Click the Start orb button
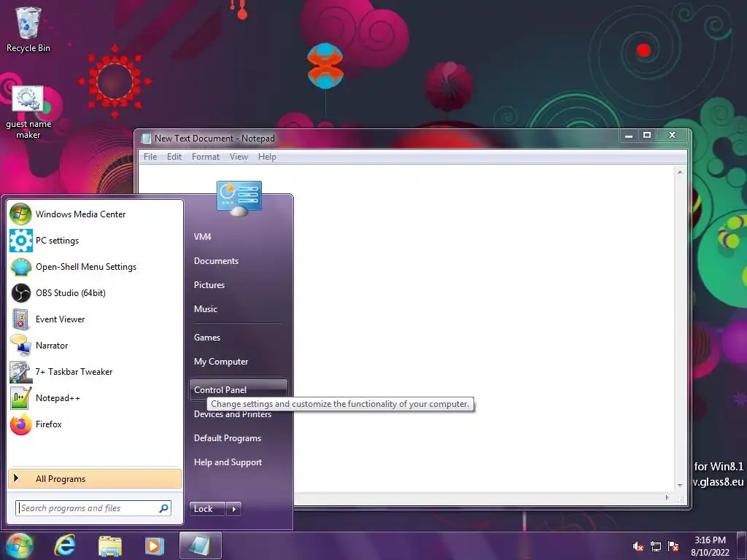 click(x=20, y=546)
